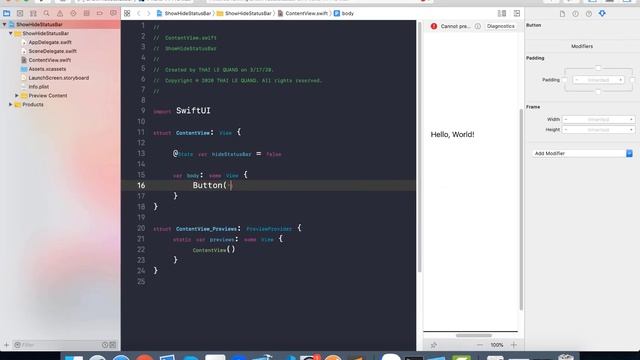This screenshot has height=360, width=640.
Task: Toggle the bottom padding checkbox
Action: [598, 92]
